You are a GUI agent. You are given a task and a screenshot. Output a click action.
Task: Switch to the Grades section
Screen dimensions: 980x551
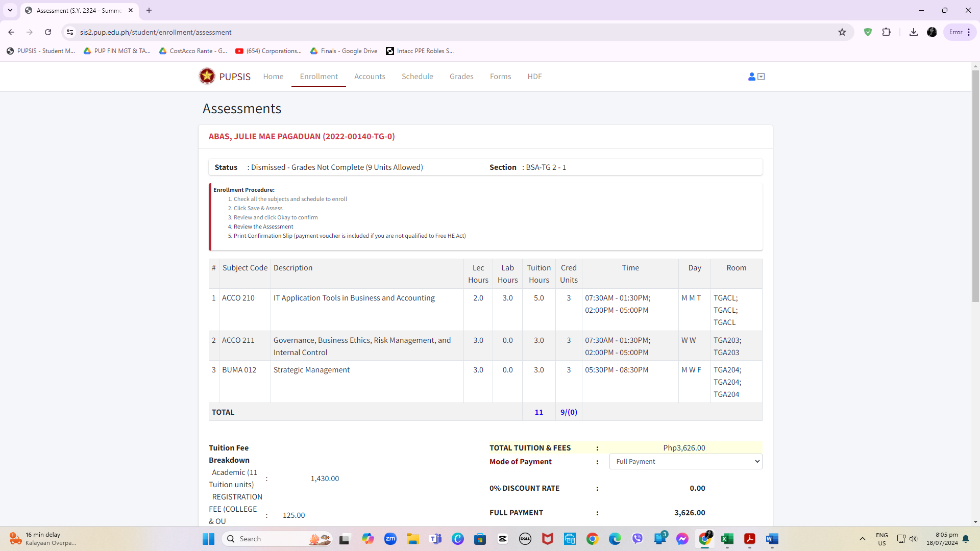(x=461, y=77)
